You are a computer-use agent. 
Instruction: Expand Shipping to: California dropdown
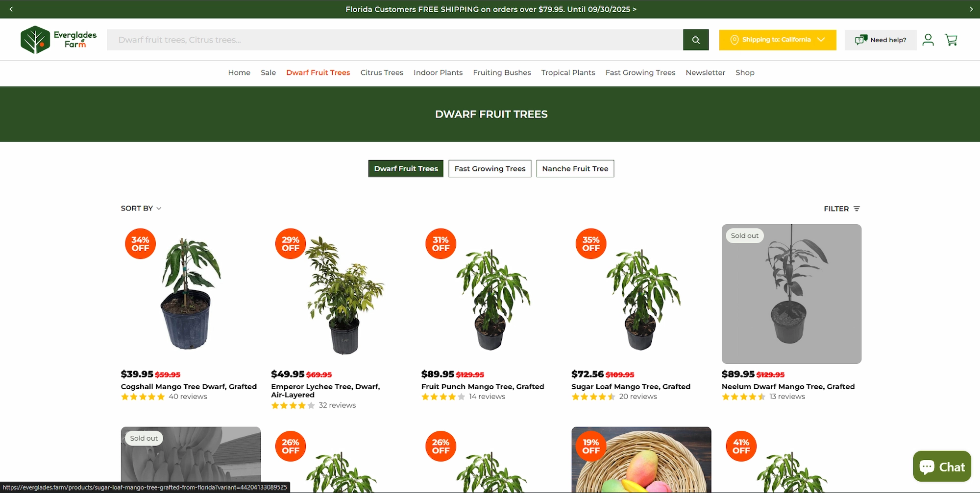[x=778, y=40]
